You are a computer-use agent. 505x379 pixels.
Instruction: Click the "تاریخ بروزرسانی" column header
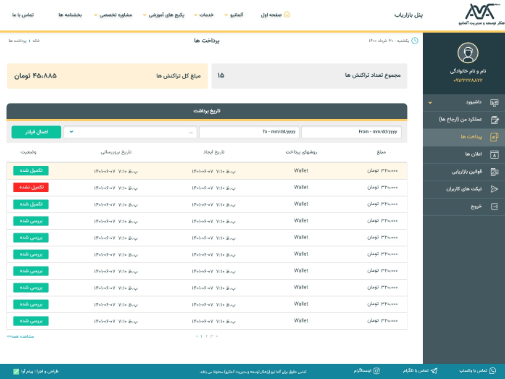(116, 152)
